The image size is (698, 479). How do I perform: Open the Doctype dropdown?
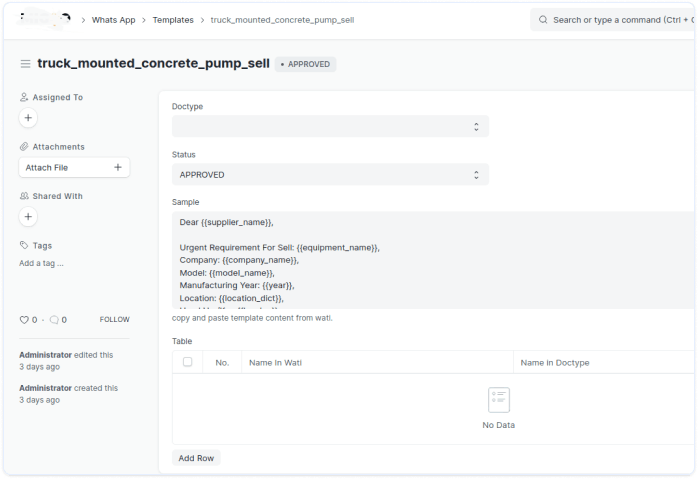[330, 126]
